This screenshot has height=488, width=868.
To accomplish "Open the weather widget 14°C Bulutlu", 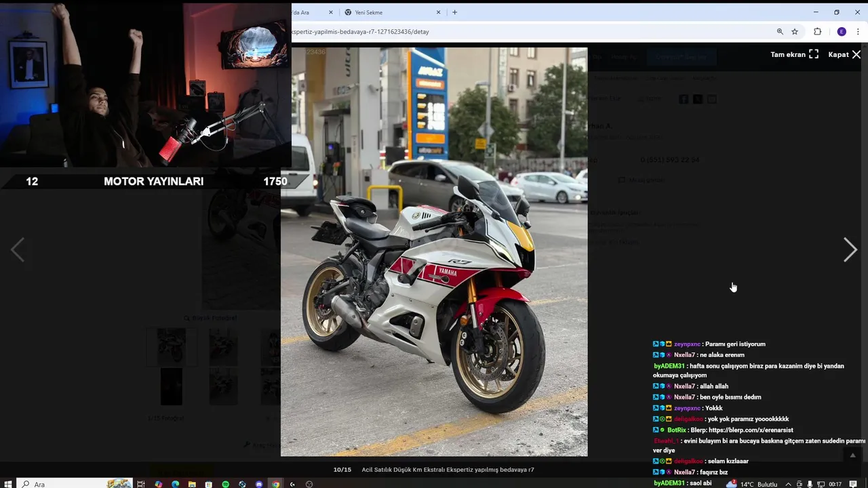I will click(x=751, y=484).
